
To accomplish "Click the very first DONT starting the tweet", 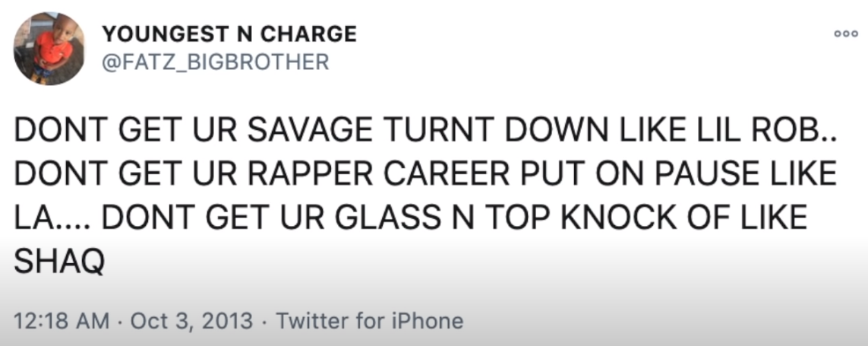I will pyautogui.click(x=51, y=132).
